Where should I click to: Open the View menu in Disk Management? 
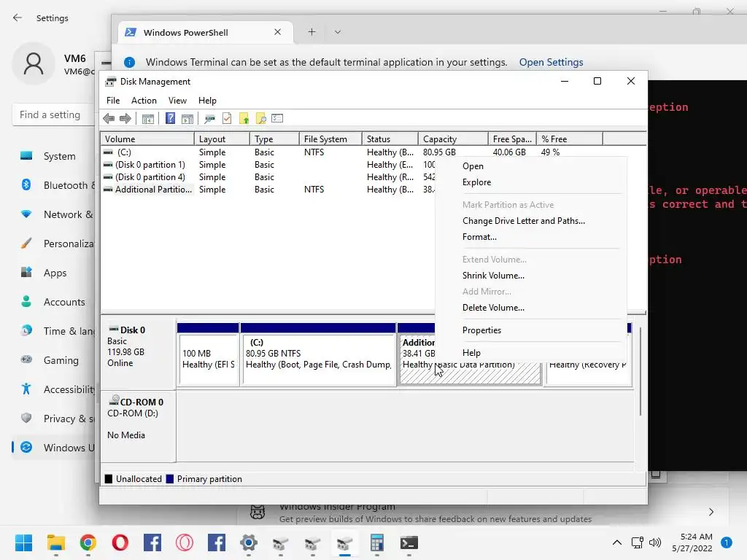pyautogui.click(x=177, y=101)
